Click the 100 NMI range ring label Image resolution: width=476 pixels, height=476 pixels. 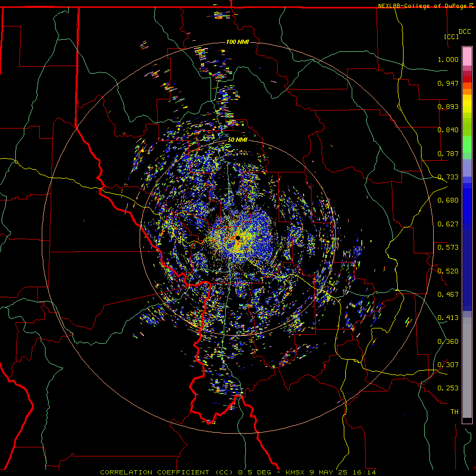pos(237,42)
